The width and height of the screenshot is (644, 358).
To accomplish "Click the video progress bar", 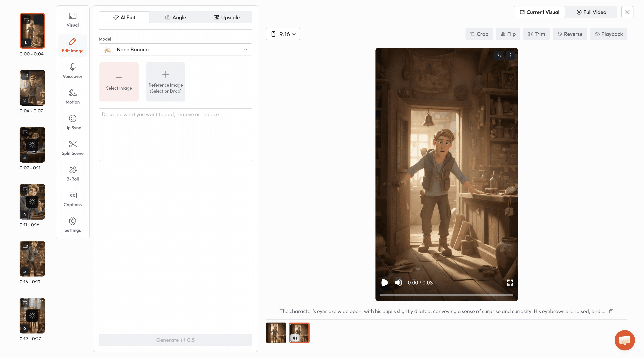I will [446, 295].
